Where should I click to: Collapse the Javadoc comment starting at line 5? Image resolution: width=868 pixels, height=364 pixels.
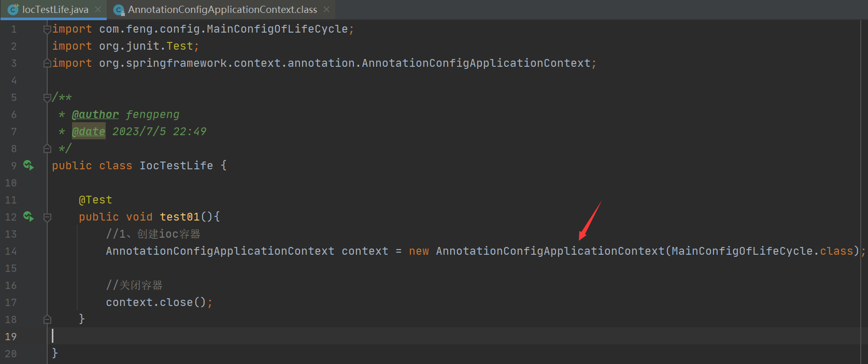point(47,97)
